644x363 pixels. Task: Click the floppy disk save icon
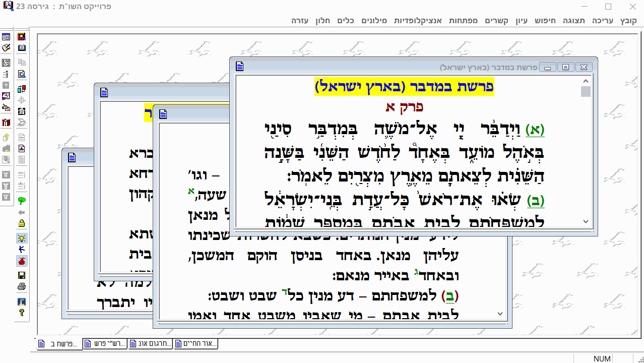tap(22, 275)
